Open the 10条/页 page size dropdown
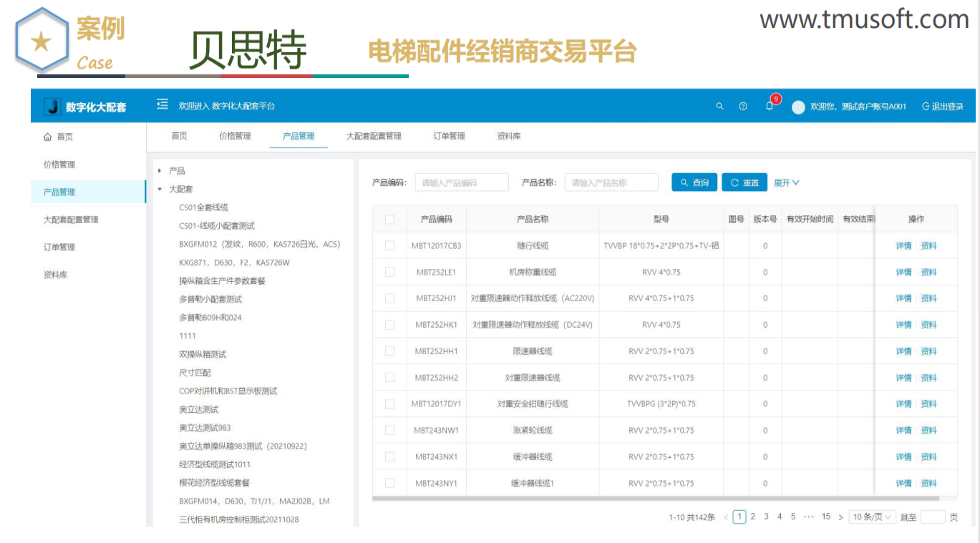Image resolution: width=980 pixels, height=543 pixels. 872,516
